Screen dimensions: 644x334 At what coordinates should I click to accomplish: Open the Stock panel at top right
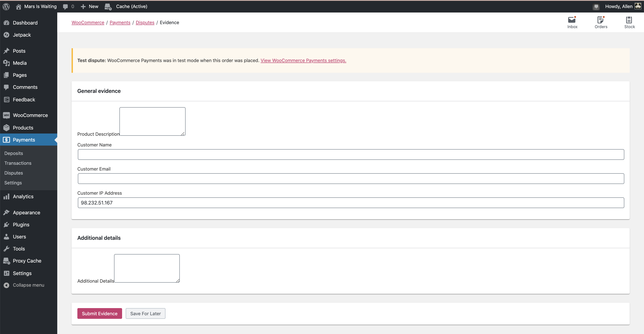[629, 22]
